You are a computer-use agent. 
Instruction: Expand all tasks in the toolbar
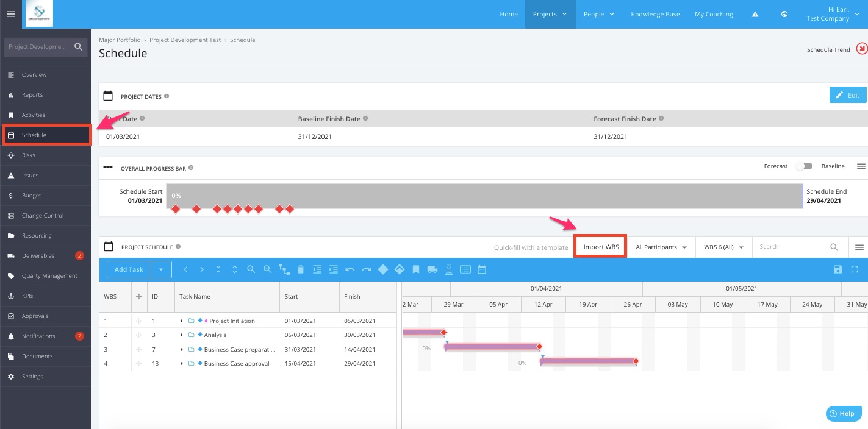point(235,269)
